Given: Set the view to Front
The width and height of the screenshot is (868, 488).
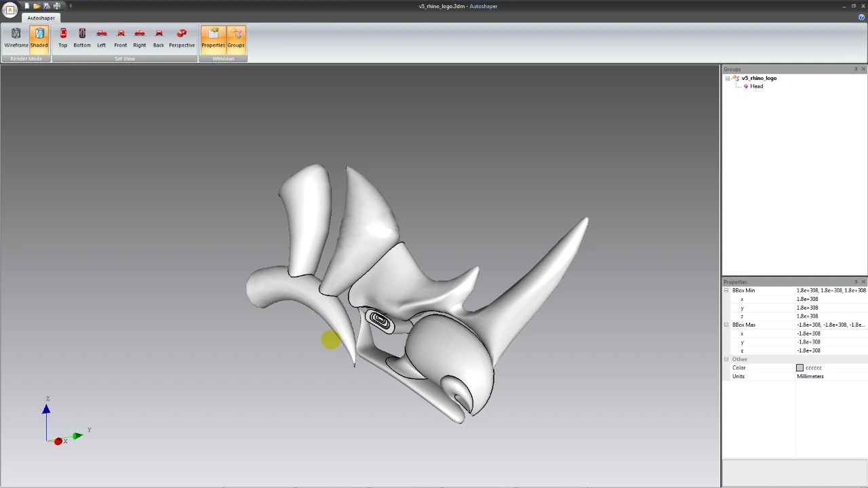Looking at the screenshot, I should [x=121, y=39].
